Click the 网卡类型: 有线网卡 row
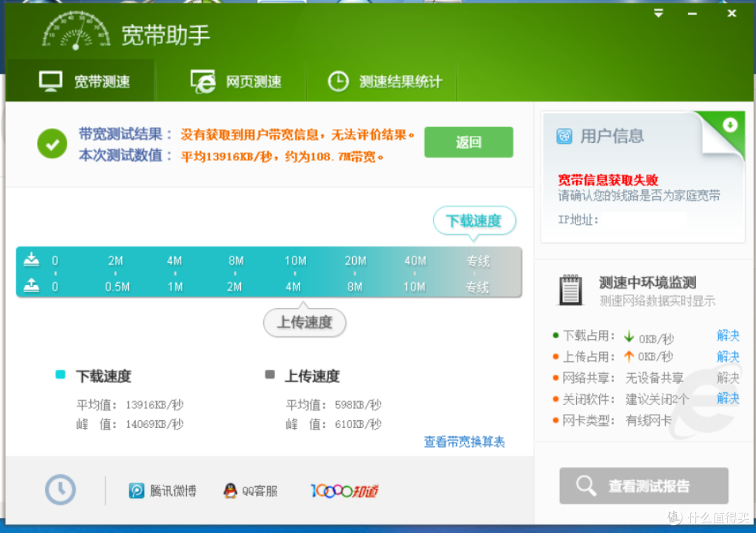This screenshot has width=756, height=533. coord(612,421)
